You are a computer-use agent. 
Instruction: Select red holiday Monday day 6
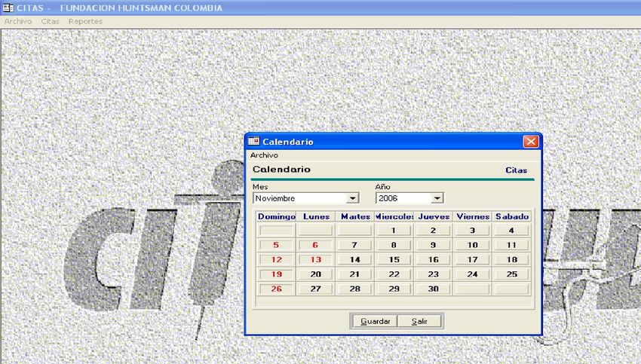pyautogui.click(x=315, y=246)
